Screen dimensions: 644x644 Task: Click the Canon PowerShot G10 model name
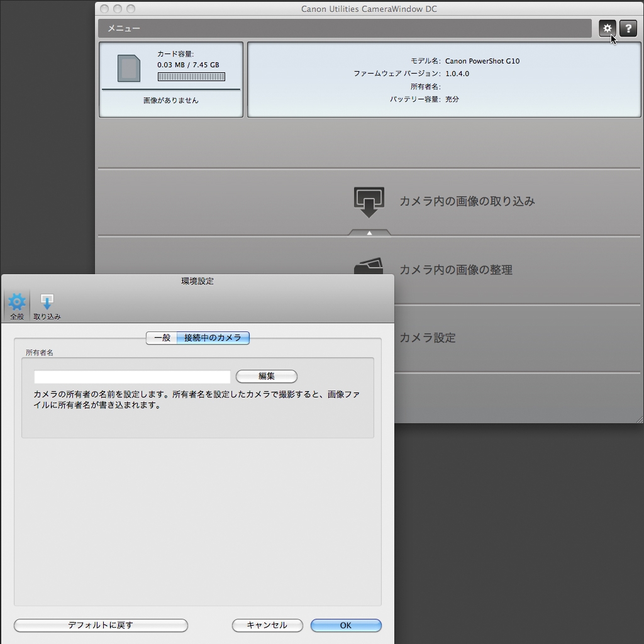(482, 61)
